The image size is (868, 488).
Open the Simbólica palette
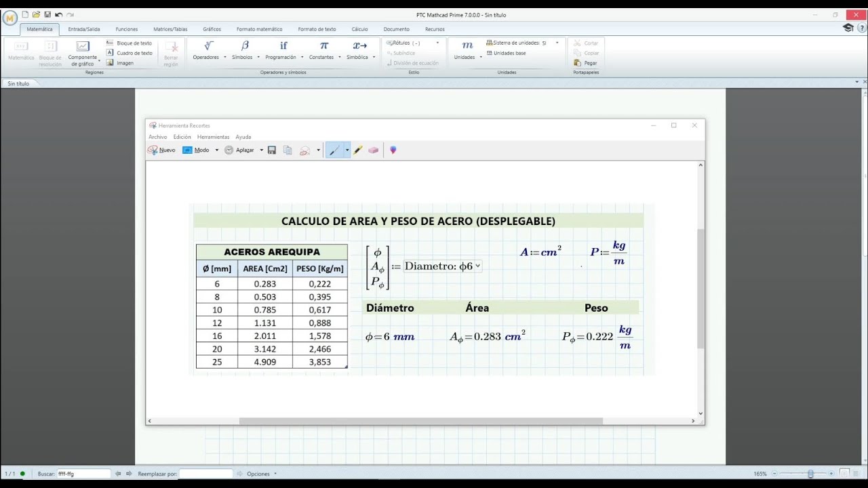(361, 50)
